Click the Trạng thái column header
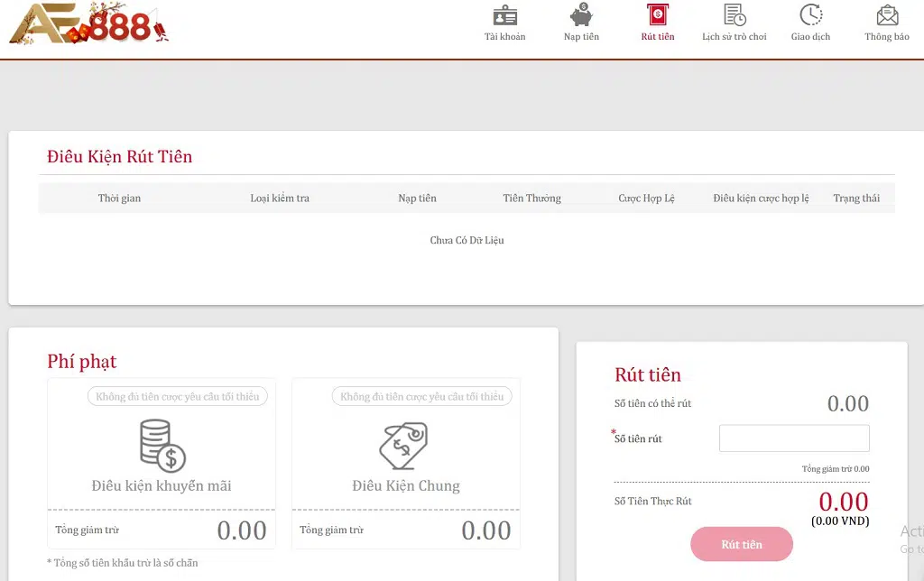 pyautogui.click(x=856, y=198)
